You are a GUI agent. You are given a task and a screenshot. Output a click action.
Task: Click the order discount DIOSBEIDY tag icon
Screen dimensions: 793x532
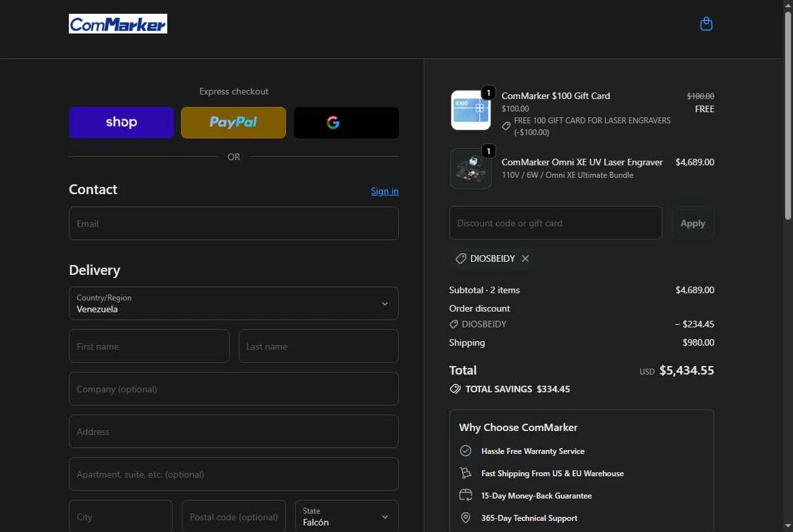tap(454, 324)
